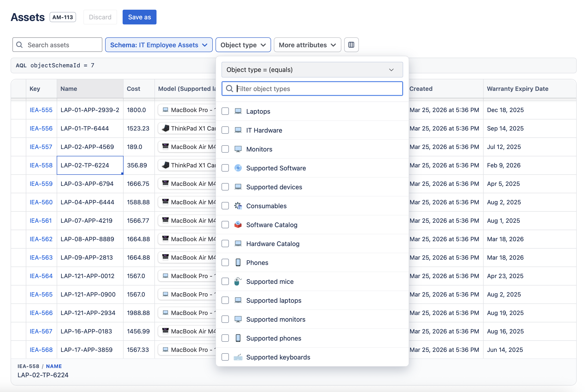Click the columns configuration icon
Screen dimensions: 585x392
(x=351, y=45)
